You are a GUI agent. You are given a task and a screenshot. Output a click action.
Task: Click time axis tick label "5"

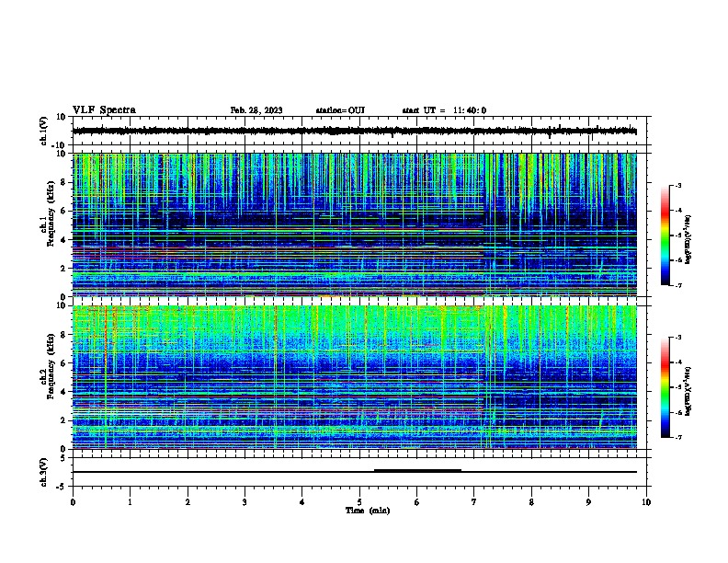click(x=359, y=502)
